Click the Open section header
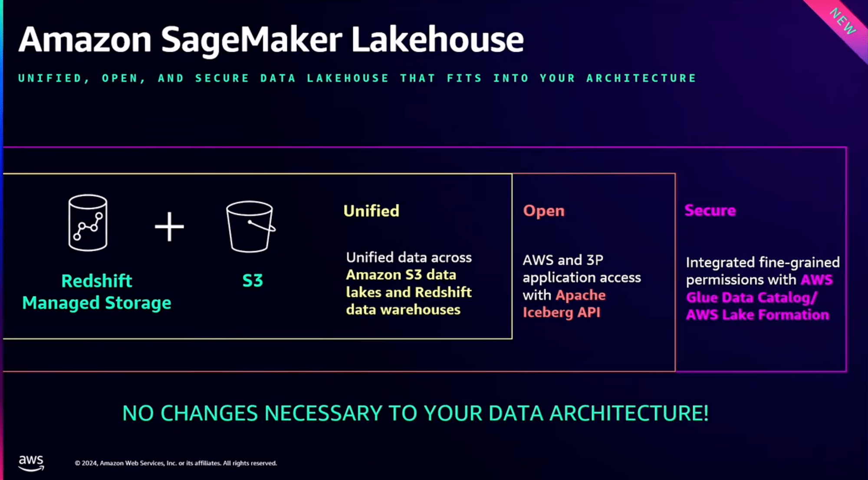This screenshot has height=480, width=868. pyautogui.click(x=543, y=210)
